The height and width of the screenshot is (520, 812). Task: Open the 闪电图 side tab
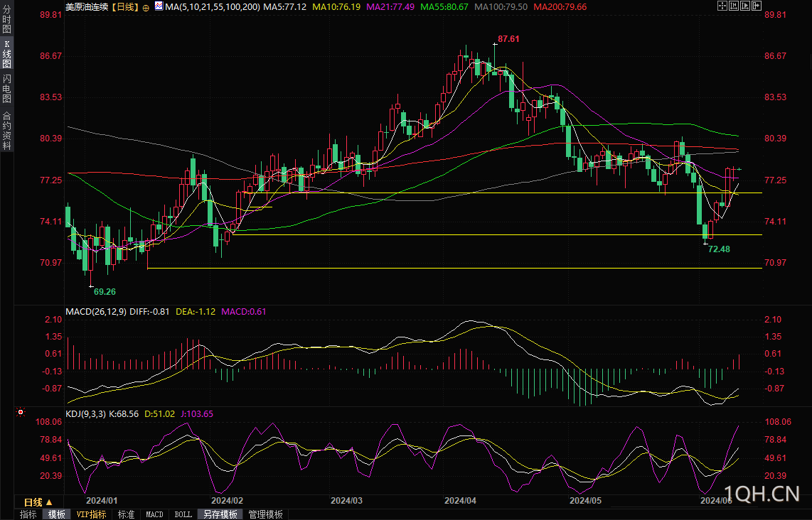(x=6, y=88)
